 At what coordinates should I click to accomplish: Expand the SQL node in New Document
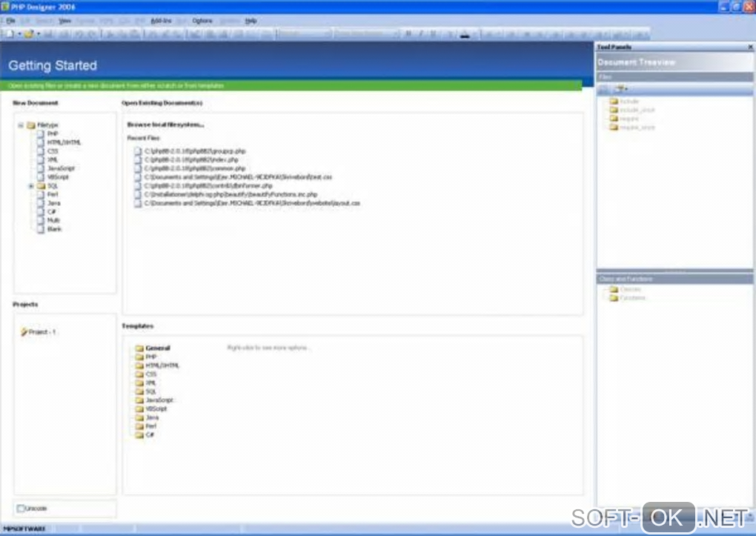point(31,186)
